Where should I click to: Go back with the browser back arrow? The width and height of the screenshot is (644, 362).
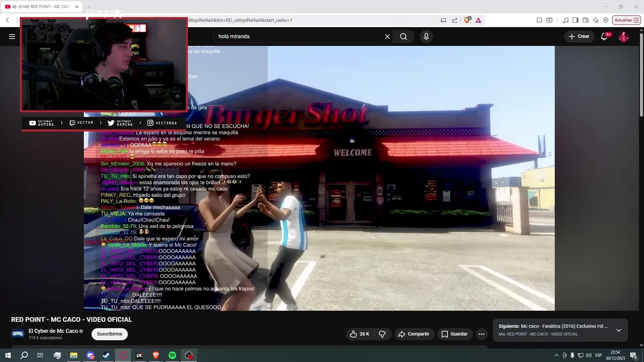(x=8, y=20)
